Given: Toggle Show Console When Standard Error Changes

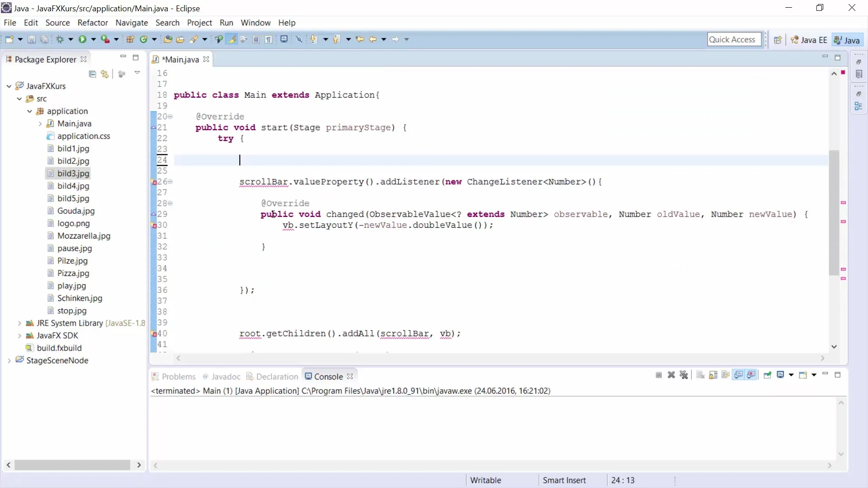Looking at the screenshot, I should click(751, 375).
